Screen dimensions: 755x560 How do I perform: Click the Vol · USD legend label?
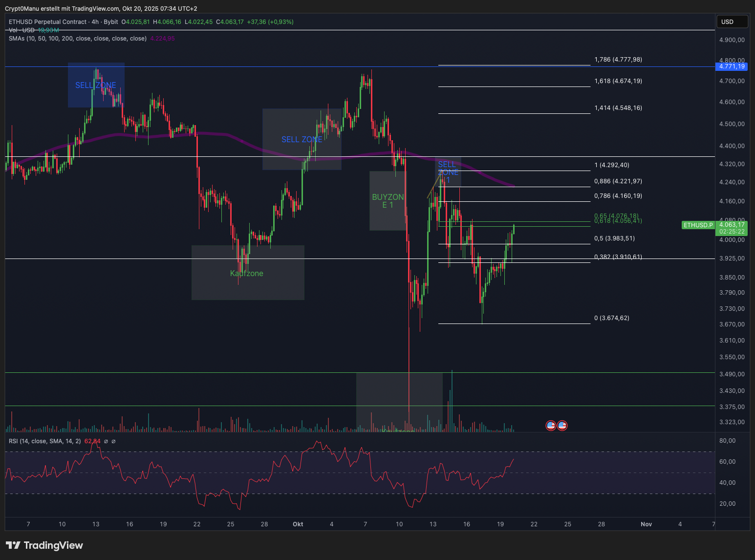22,30
